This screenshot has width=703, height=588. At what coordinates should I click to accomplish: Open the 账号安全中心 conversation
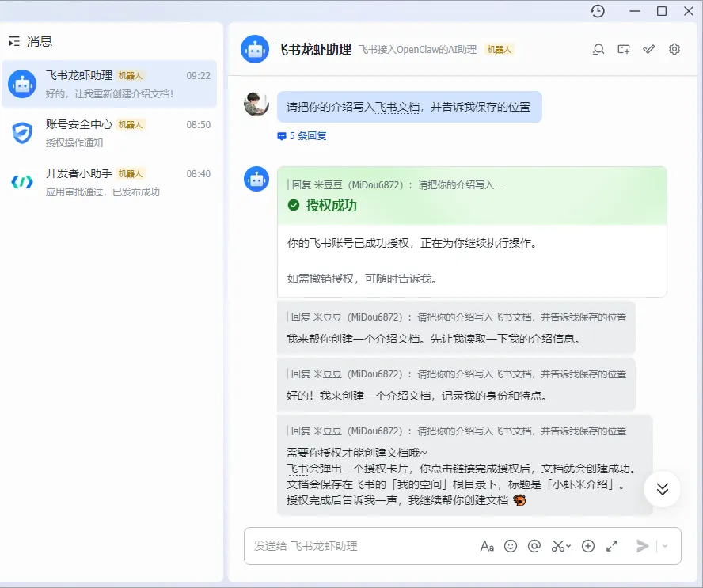click(109, 133)
